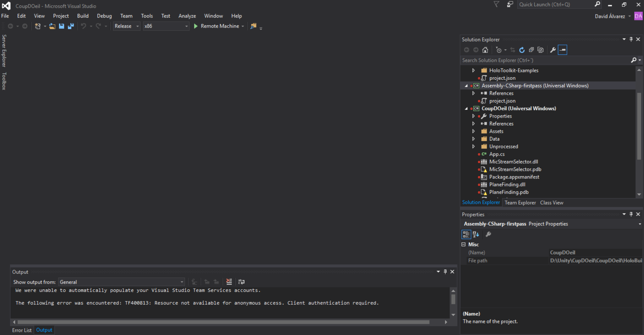Switch Properties to Alphabetical sort
This screenshot has width=644, height=335.
[476, 234]
